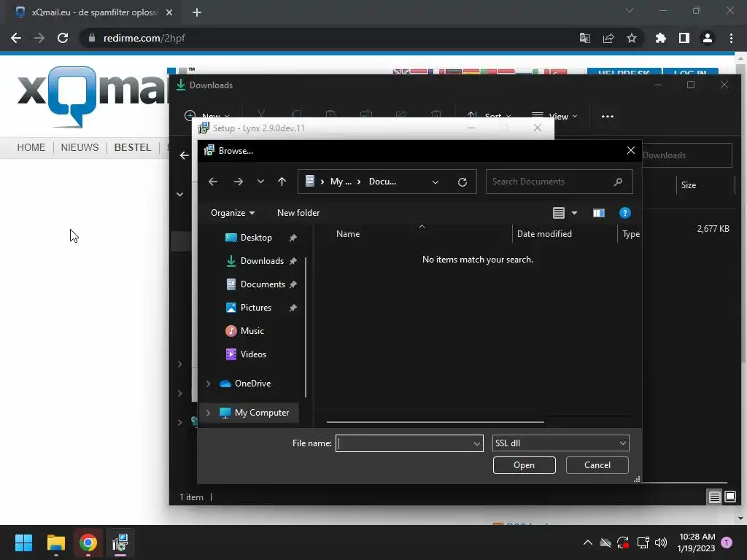Click the Chrome address bar

(329, 38)
